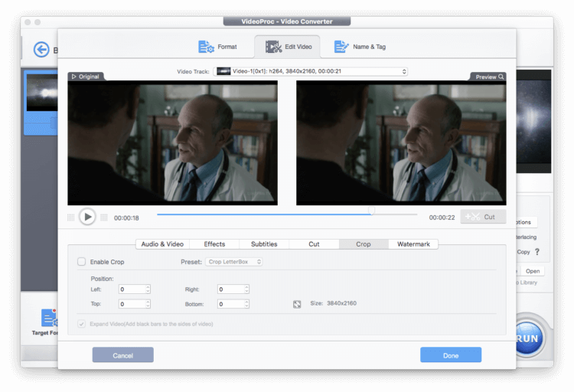
Task: Click the original video frame on left
Action: 172,143
